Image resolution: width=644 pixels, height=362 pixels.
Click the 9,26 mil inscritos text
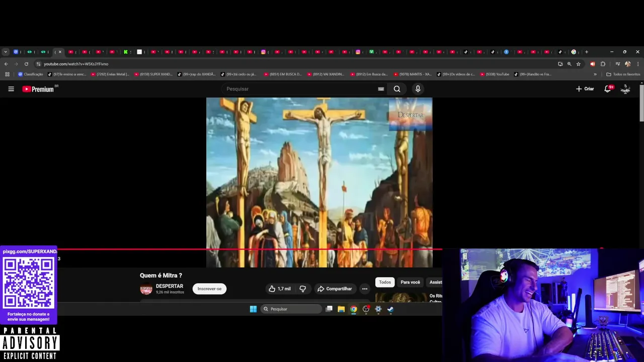coord(170,292)
